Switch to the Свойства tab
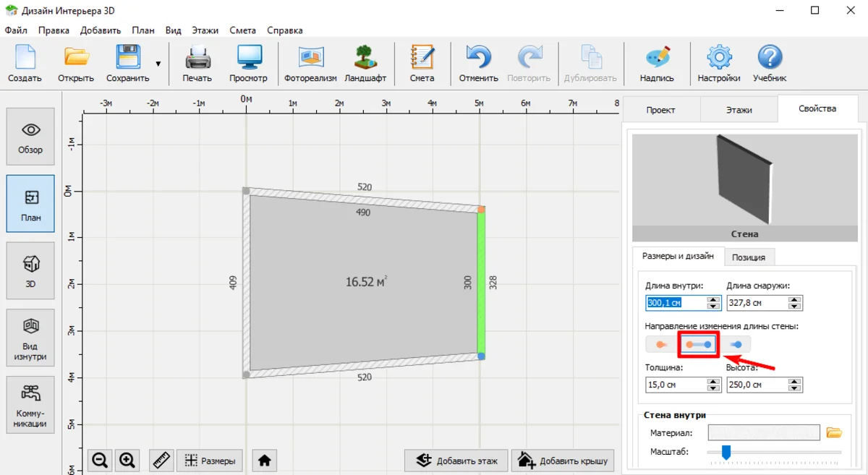Viewport: 868px width, 475px height. (x=817, y=108)
